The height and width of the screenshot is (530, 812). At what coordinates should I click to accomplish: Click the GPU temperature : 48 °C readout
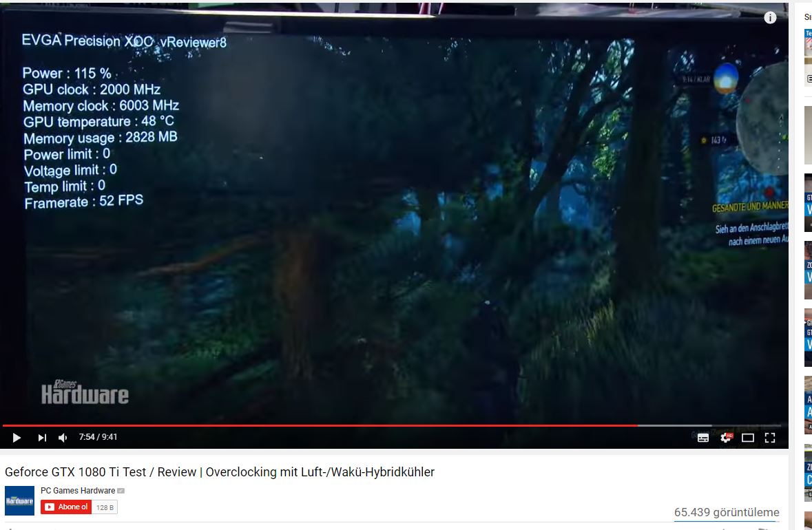pyautogui.click(x=99, y=122)
